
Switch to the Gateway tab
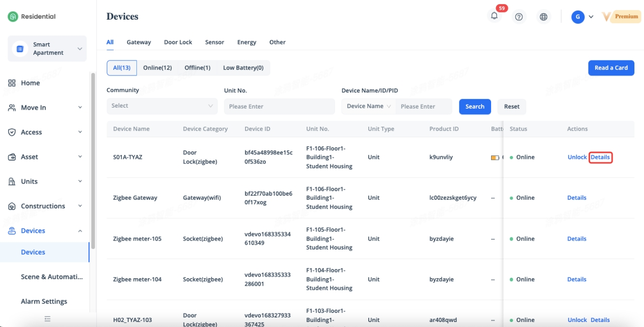[x=139, y=42]
